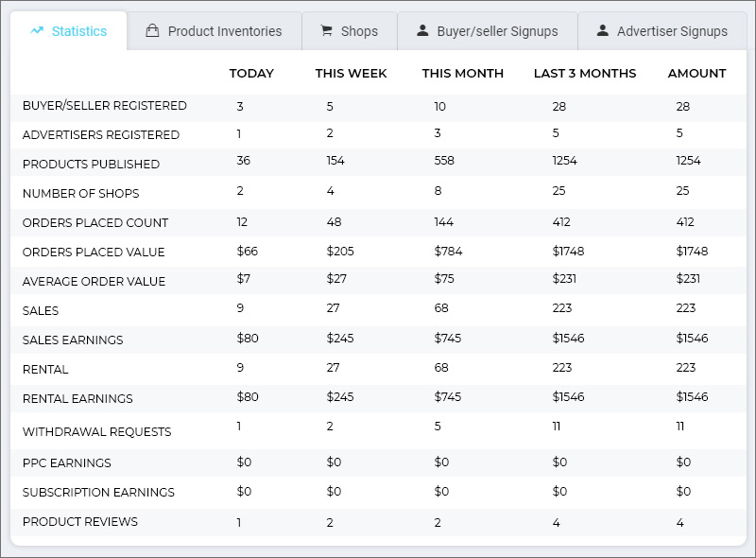The width and height of the screenshot is (756, 558).
Task: Click the AMOUNT column header
Action: click(696, 74)
